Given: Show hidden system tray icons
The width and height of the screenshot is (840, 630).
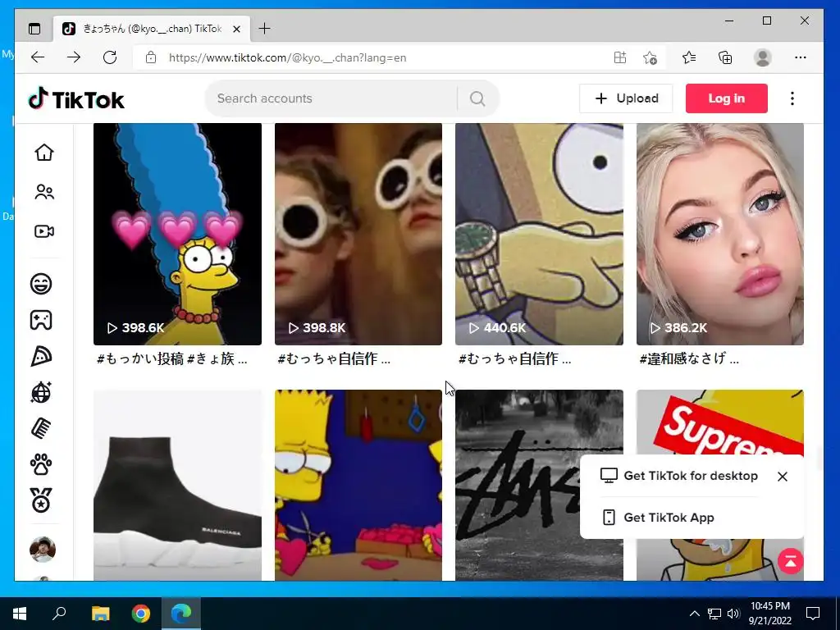Looking at the screenshot, I should (694, 614).
